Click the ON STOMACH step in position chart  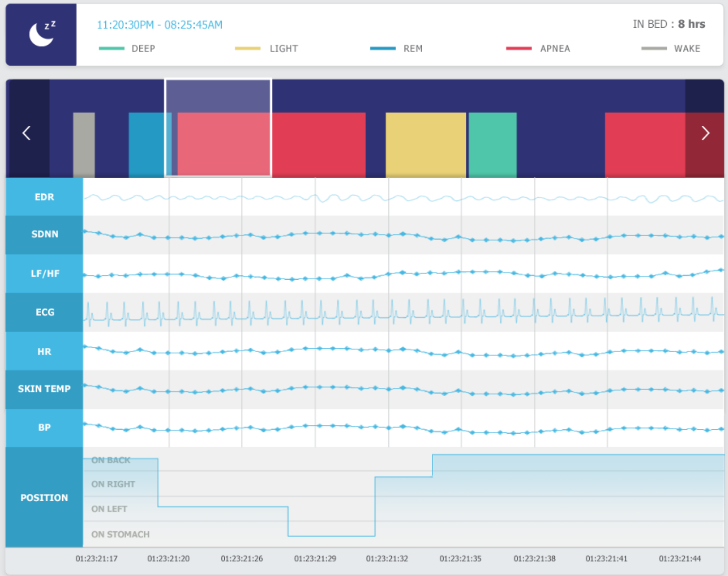click(331, 536)
